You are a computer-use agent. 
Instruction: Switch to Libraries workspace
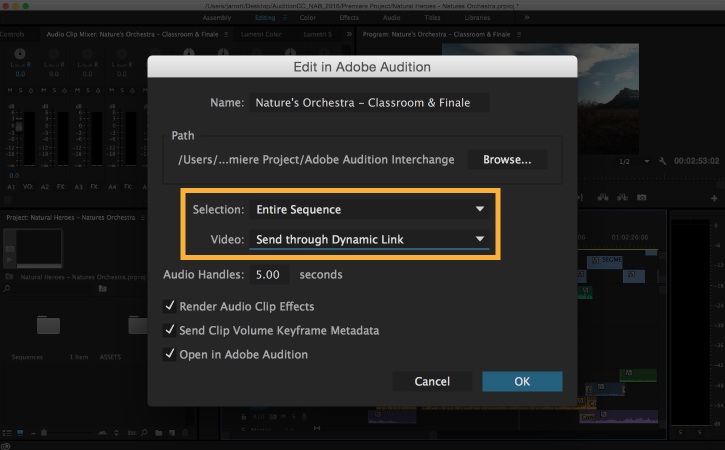point(477,18)
